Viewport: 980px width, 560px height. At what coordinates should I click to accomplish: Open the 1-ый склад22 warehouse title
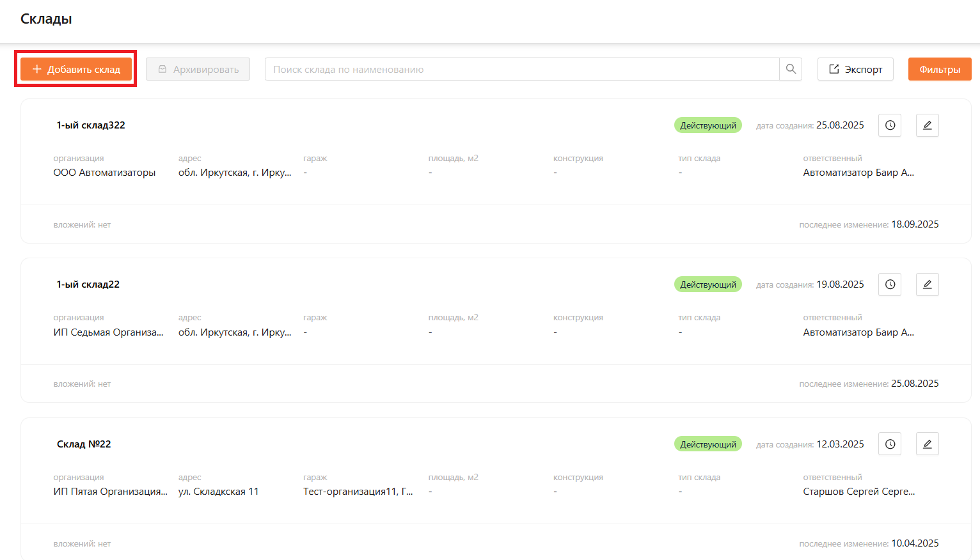pyautogui.click(x=88, y=284)
